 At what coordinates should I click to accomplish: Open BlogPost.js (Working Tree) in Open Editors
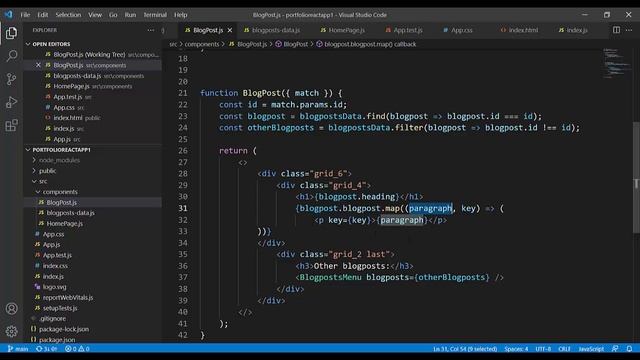pos(92,54)
